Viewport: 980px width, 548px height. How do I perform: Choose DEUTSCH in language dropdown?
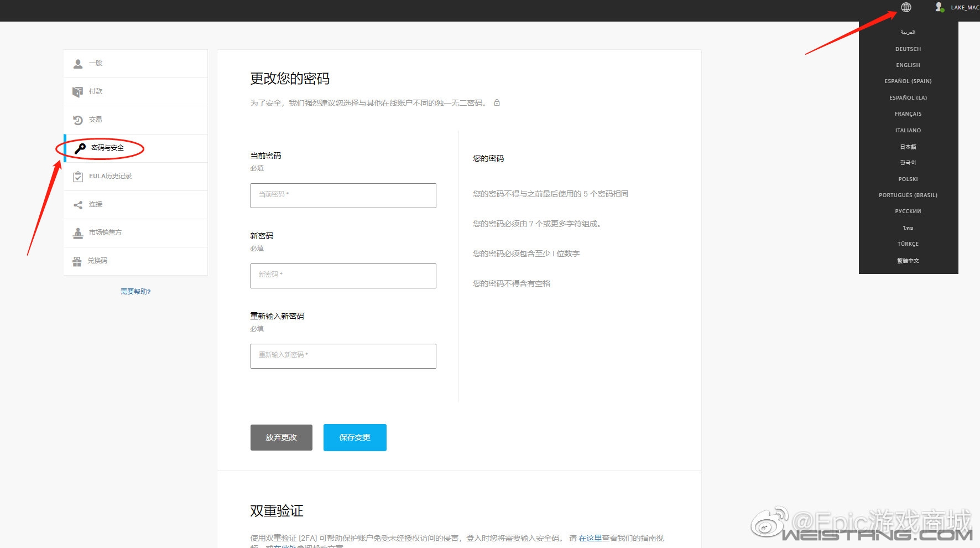click(x=908, y=49)
